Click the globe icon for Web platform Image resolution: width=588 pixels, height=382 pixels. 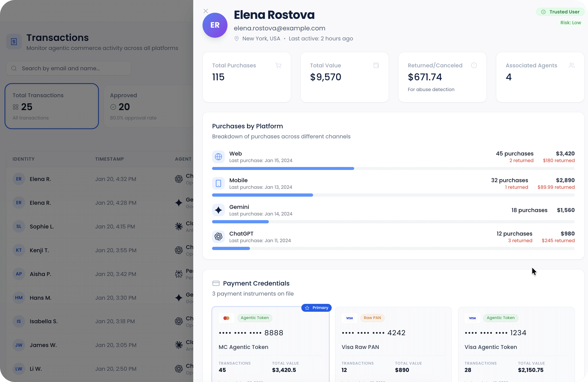218,157
